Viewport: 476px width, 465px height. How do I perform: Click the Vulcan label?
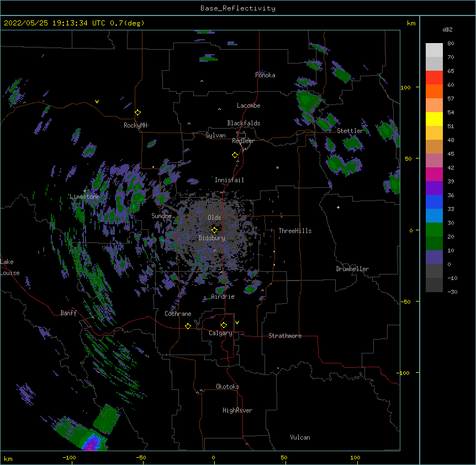(x=300, y=437)
